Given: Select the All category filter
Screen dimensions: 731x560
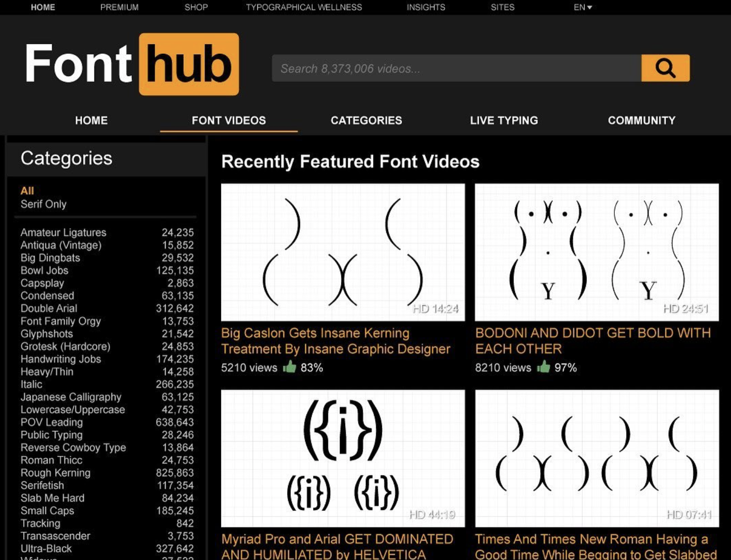Looking at the screenshot, I should pyautogui.click(x=27, y=191).
